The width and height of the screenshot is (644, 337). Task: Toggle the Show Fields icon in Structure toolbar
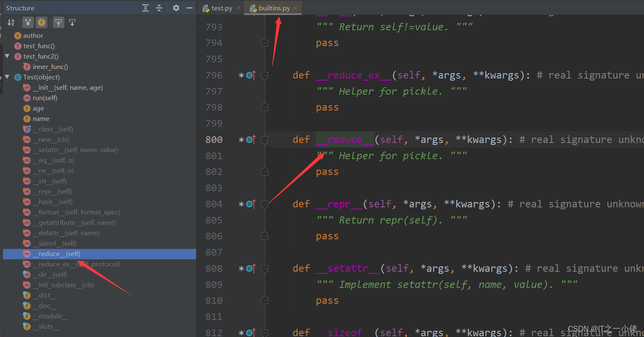(42, 22)
